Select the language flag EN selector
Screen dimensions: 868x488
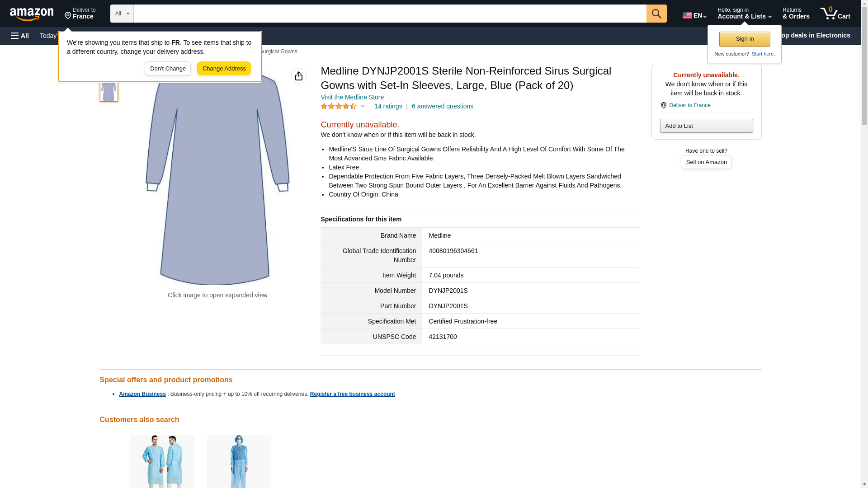[x=694, y=15]
